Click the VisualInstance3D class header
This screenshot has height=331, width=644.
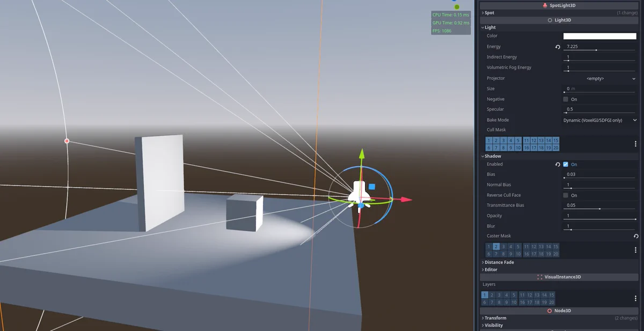pyautogui.click(x=559, y=277)
